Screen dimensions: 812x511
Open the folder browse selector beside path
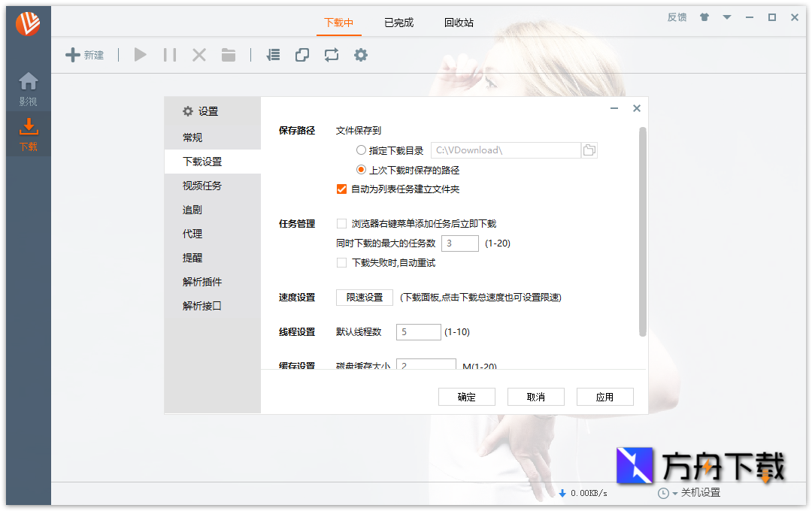click(589, 150)
